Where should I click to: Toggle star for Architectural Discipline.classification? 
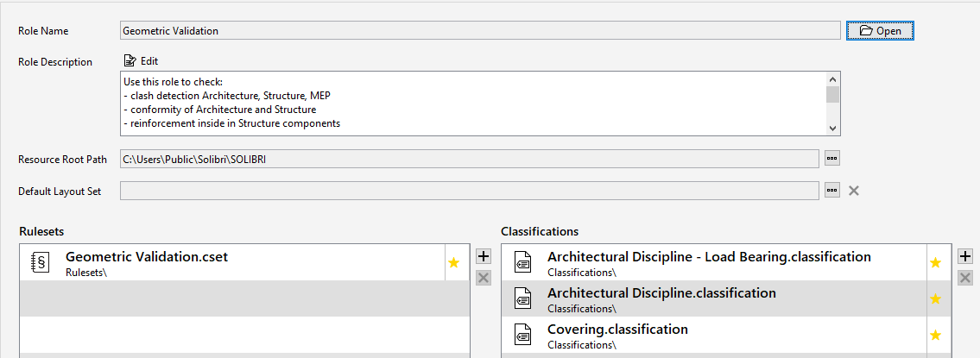[x=936, y=298]
